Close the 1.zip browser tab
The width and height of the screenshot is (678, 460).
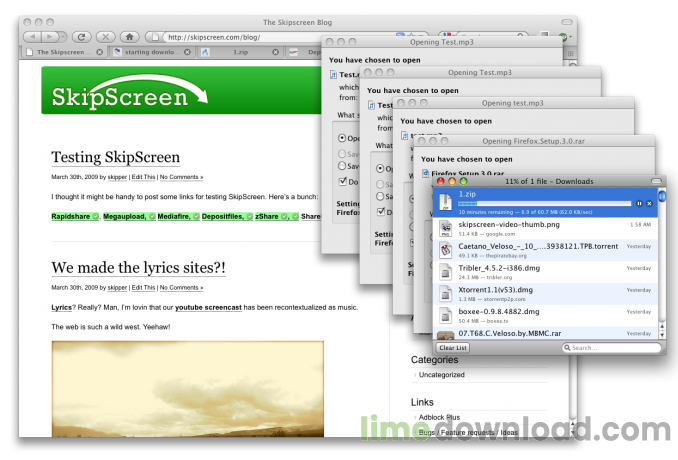point(275,52)
